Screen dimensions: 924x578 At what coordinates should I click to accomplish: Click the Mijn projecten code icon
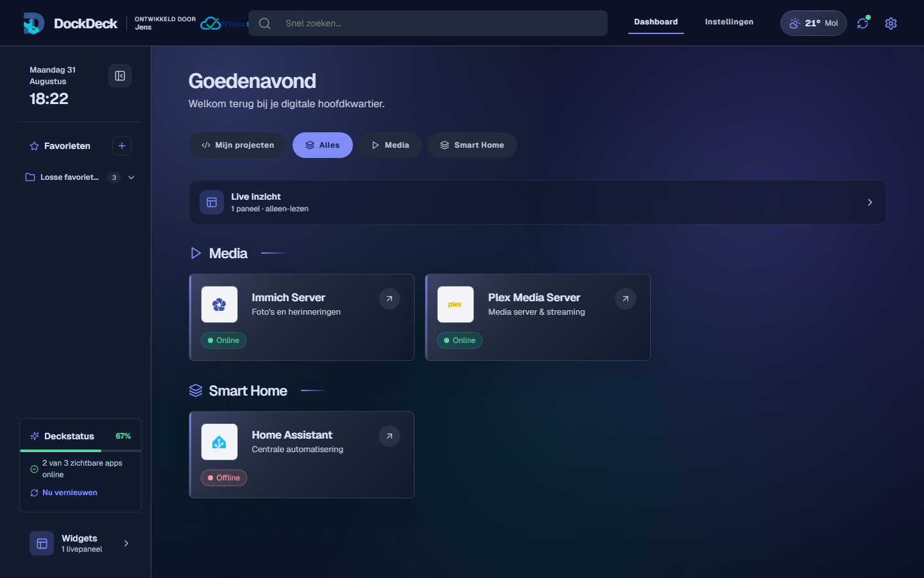coord(206,145)
